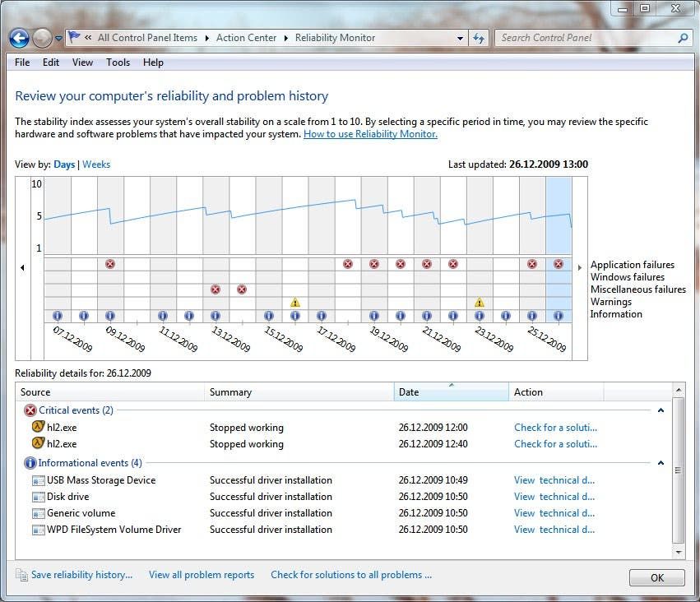Select first hl2.exe row at 12:00
Image resolution: width=700 pixels, height=602 pixels.
pyautogui.click(x=343, y=427)
